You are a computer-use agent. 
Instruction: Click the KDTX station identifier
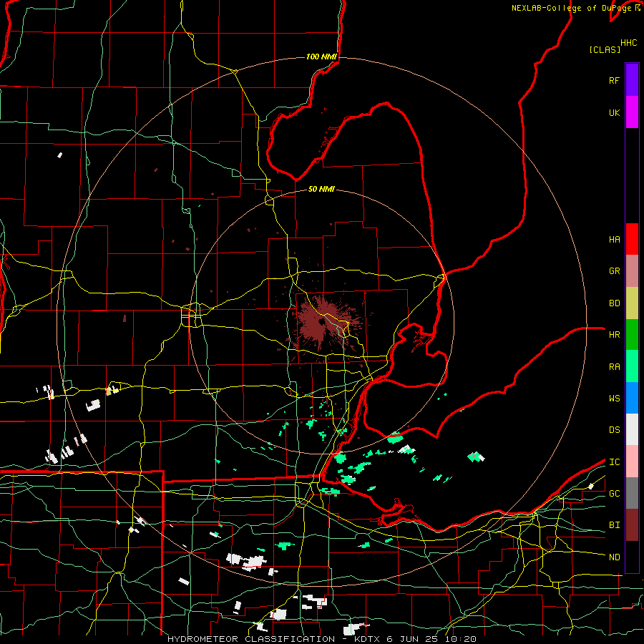coord(368,639)
